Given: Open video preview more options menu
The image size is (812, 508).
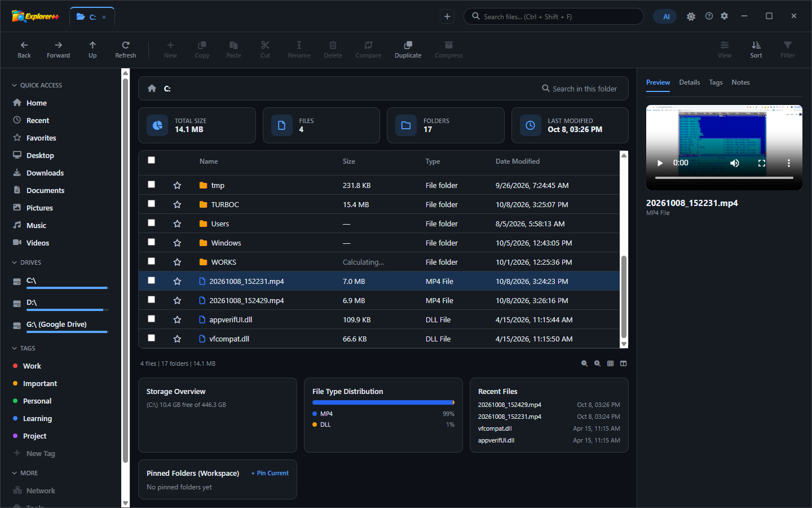Looking at the screenshot, I should (788, 163).
